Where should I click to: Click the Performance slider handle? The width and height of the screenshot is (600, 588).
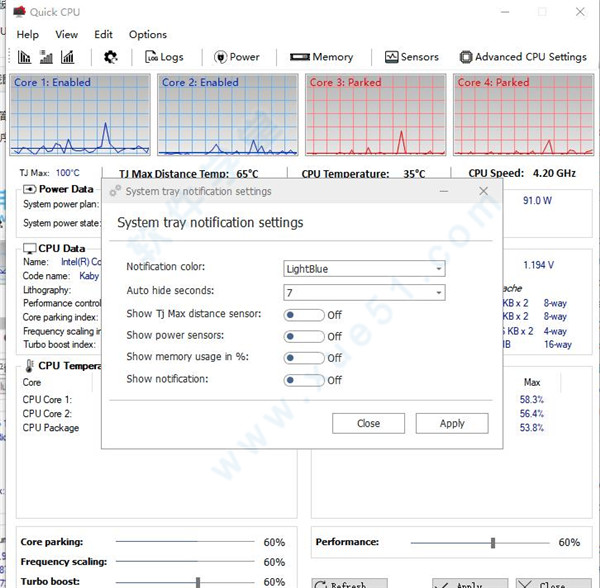(x=493, y=542)
